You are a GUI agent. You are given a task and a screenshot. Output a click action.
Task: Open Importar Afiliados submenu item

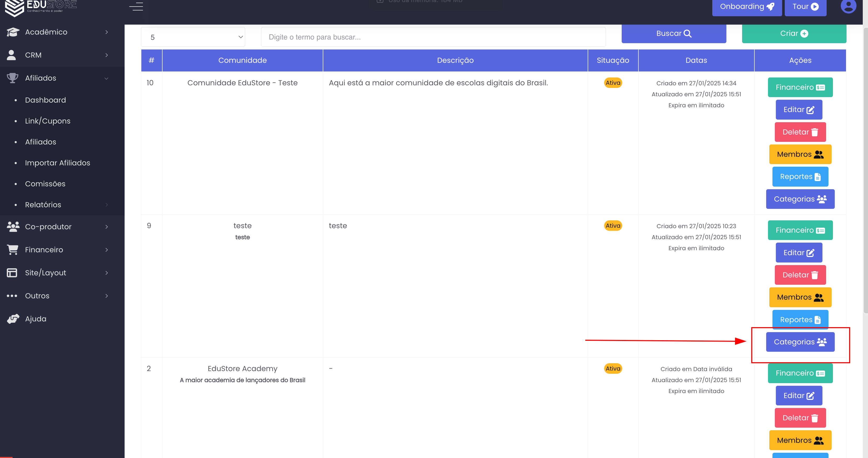[x=58, y=163]
